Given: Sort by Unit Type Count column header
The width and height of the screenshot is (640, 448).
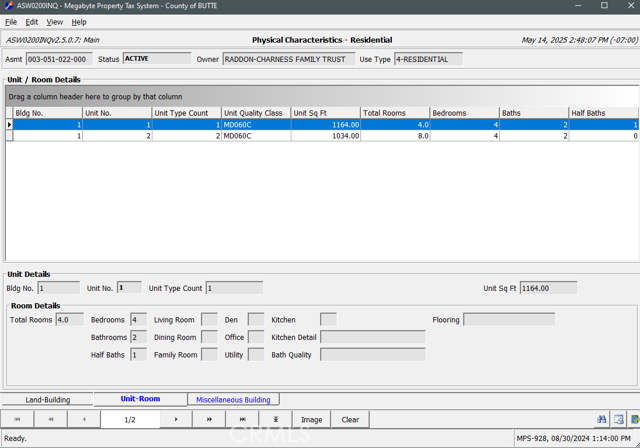Looking at the screenshot, I should tap(187, 113).
